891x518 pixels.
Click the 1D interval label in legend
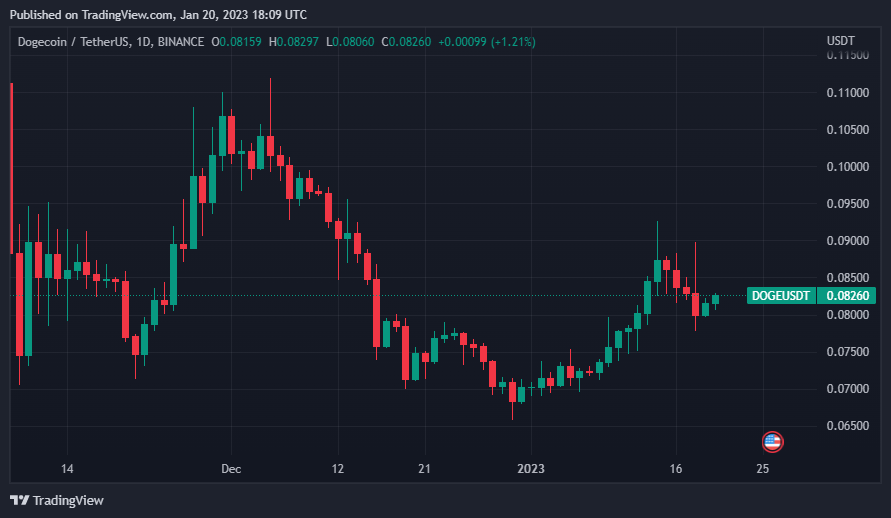click(144, 41)
